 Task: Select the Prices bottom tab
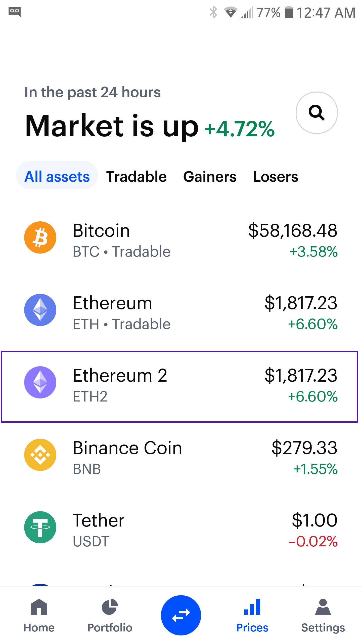point(252,616)
